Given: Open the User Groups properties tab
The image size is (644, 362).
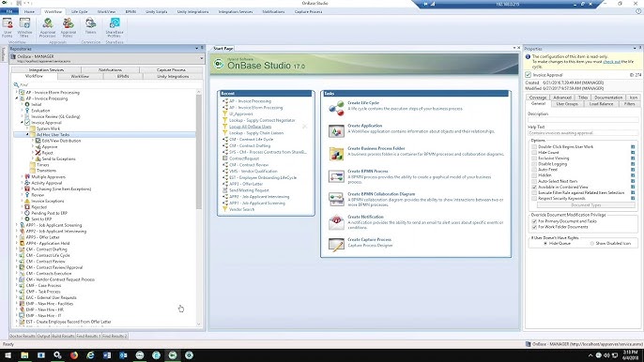Looking at the screenshot, I should click(x=567, y=104).
